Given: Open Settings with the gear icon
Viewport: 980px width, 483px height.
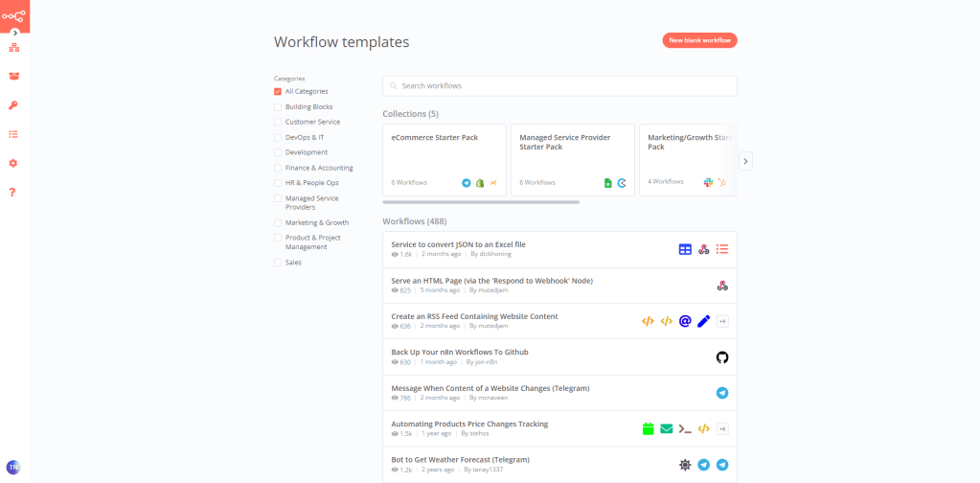Looking at the screenshot, I should click(x=13, y=163).
